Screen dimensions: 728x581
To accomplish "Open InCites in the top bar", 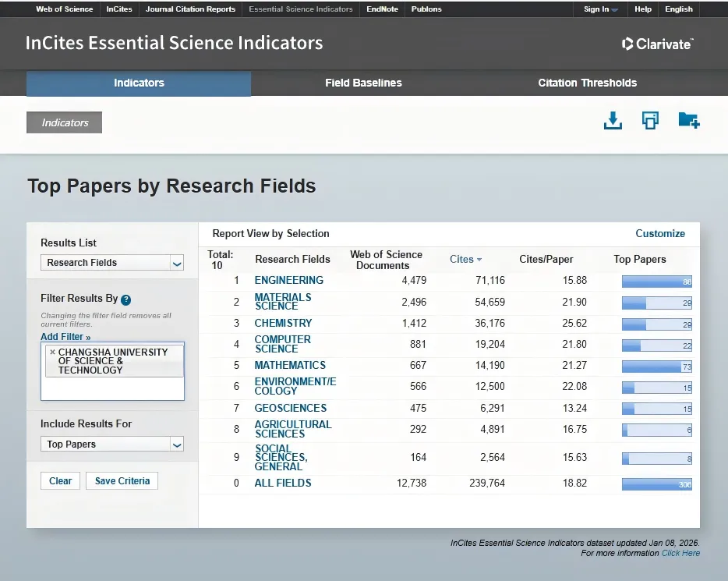I will point(118,9).
